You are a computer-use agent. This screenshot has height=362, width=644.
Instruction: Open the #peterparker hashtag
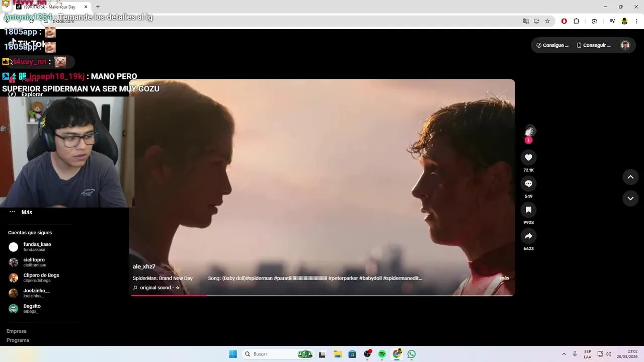click(343, 278)
